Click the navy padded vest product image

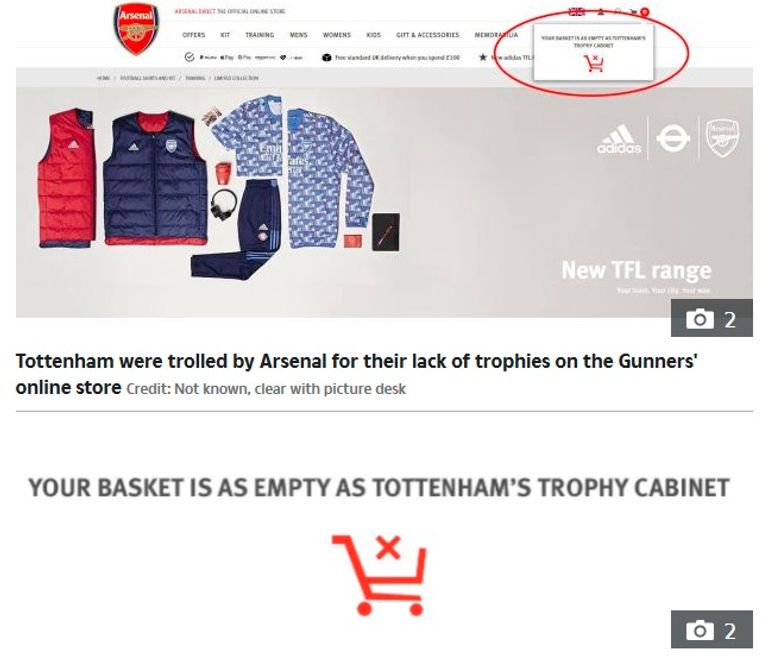coord(155,178)
